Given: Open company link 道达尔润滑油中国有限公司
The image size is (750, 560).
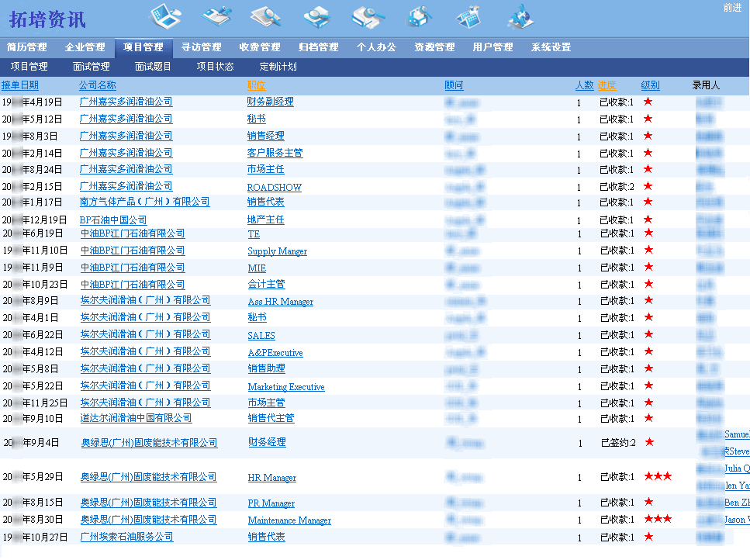Looking at the screenshot, I should pos(136,418).
